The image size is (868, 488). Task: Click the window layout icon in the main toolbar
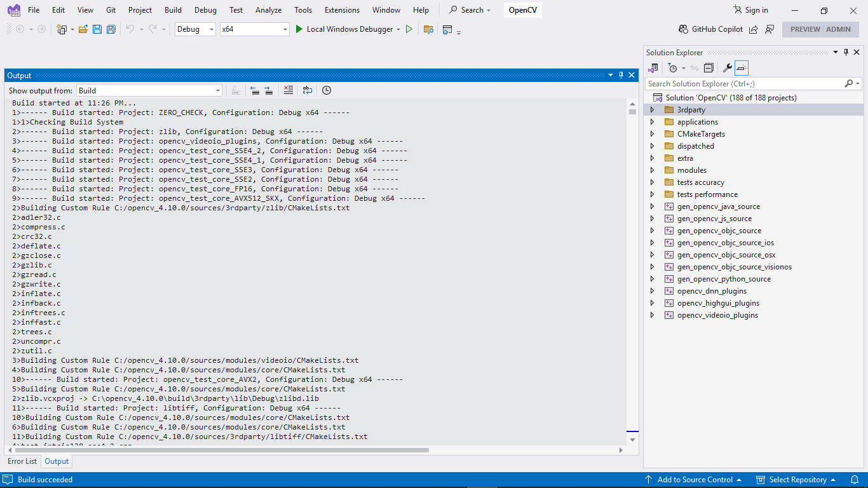click(x=447, y=29)
